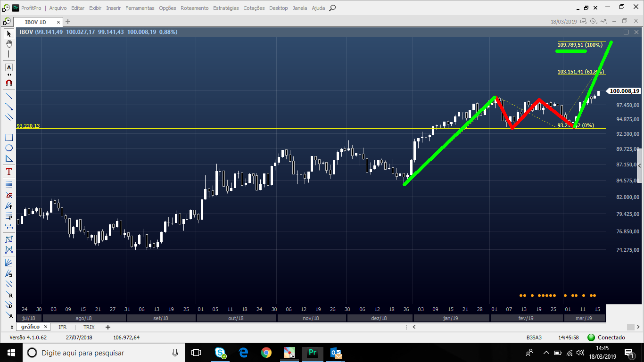This screenshot has width=644, height=362.
Task: Select the triangle drawing tool
Action: [x=8, y=159]
